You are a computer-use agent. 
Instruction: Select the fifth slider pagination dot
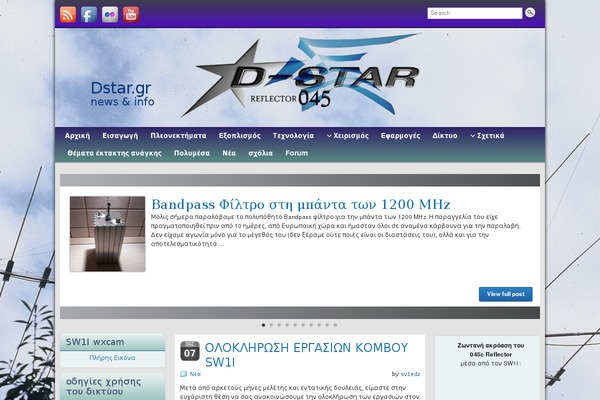(295, 325)
